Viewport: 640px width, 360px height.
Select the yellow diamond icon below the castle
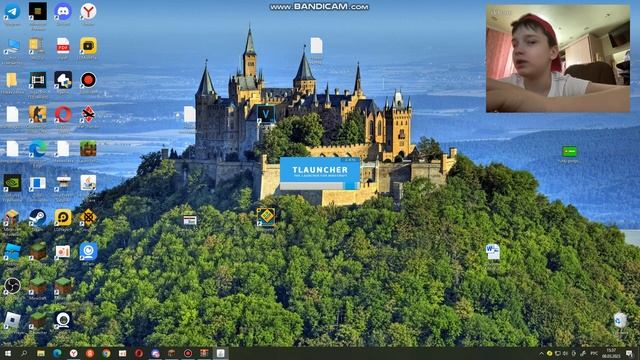266,217
